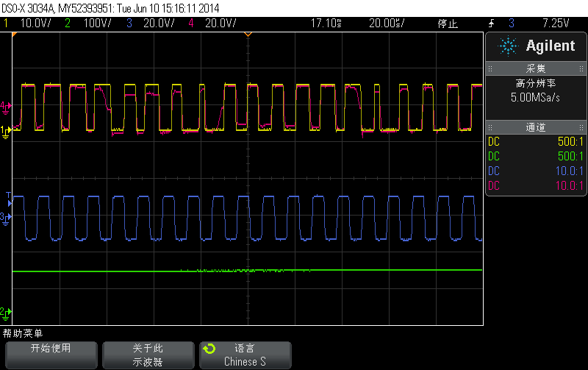Select channel 1 scale 10.0V/

pyautogui.click(x=35, y=24)
